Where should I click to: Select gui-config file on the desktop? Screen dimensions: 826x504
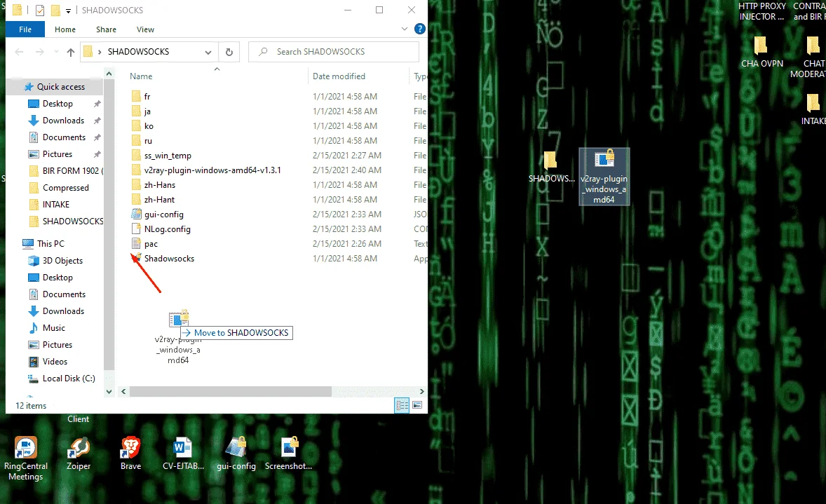click(236, 454)
